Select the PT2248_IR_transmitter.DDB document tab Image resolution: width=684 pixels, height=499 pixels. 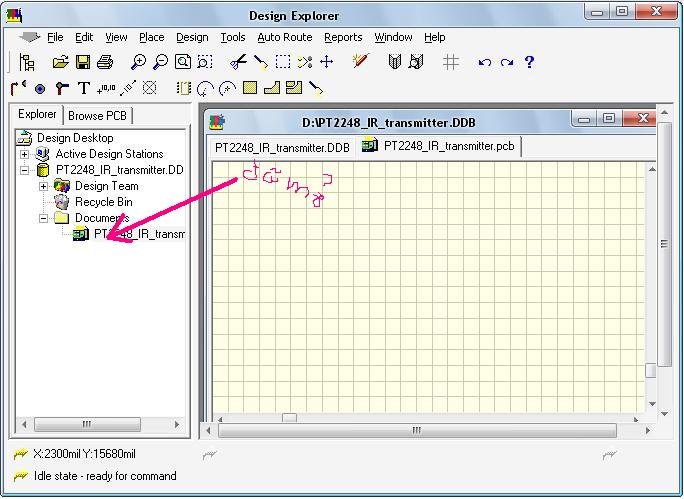pos(282,147)
